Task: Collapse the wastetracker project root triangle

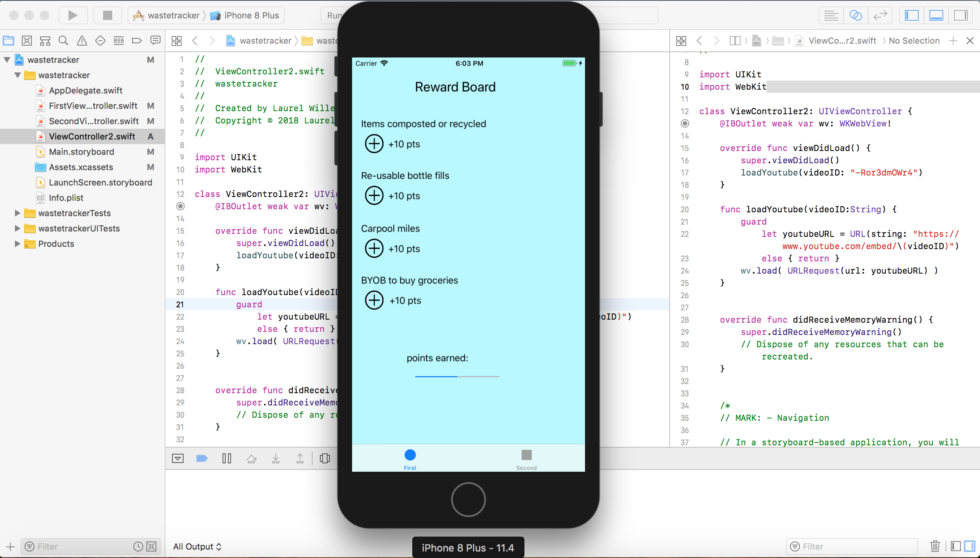Action: pos(7,60)
